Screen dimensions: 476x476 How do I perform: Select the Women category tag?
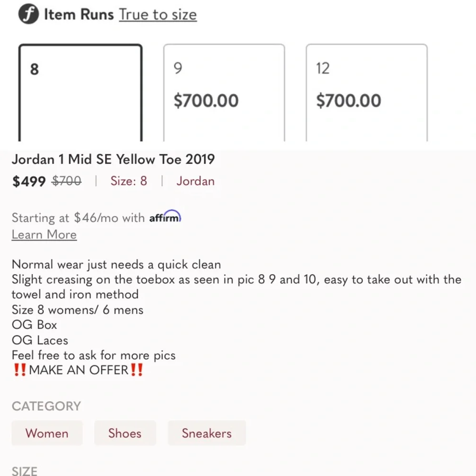47,433
